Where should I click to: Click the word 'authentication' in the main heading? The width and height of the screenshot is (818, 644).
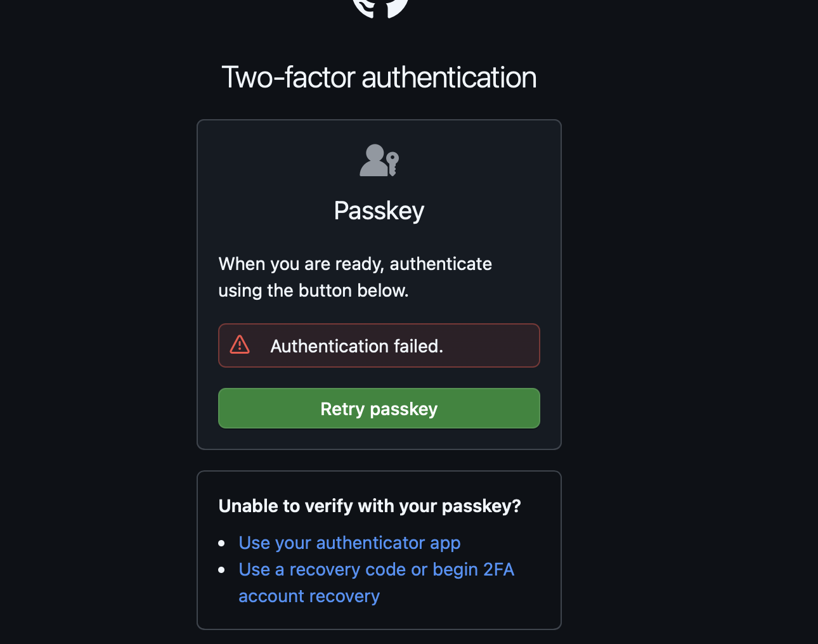(x=449, y=77)
